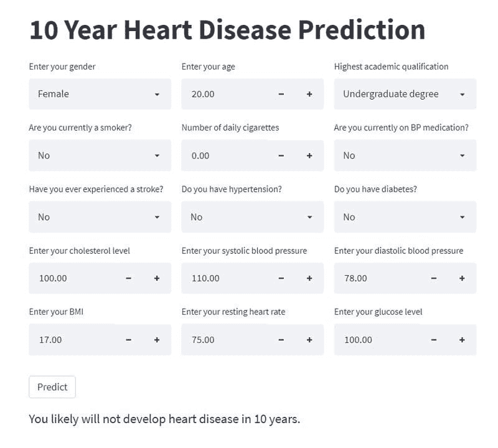Increment number of daily cigarettes
Screen dimensions: 498x448
tap(309, 156)
